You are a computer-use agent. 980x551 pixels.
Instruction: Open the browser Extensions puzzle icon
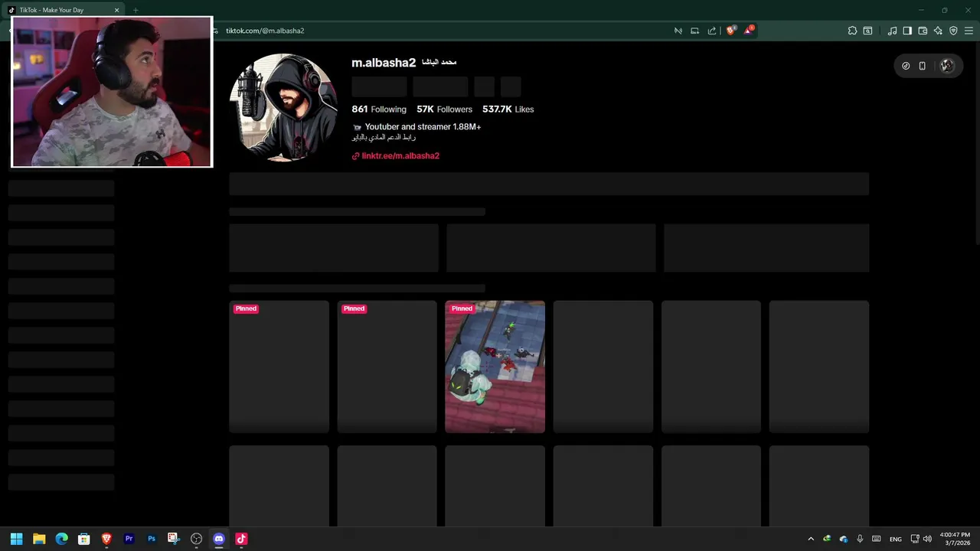[852, 31]
